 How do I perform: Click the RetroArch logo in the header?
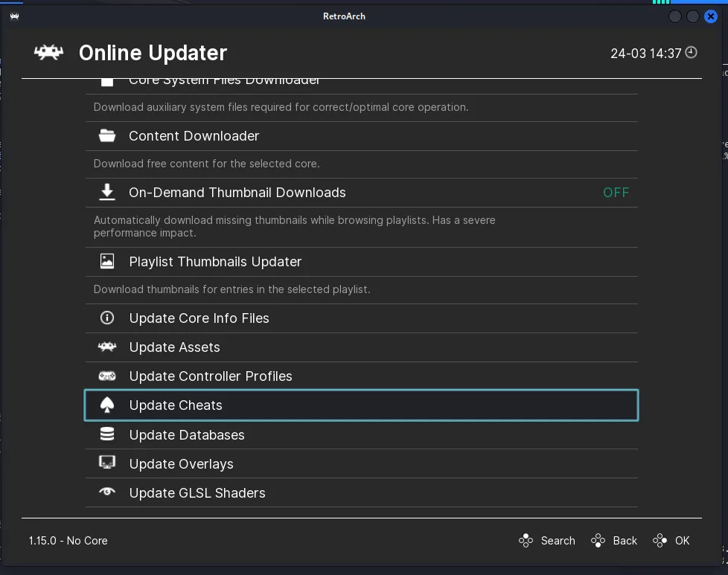(48, 53)
